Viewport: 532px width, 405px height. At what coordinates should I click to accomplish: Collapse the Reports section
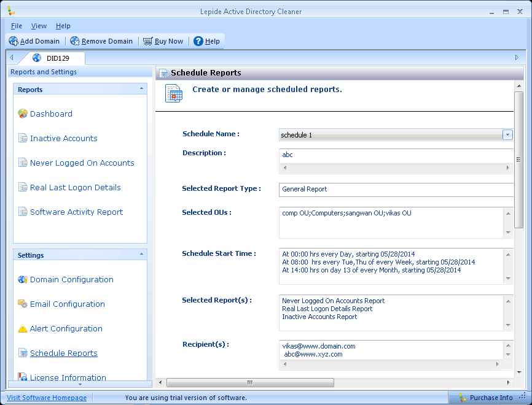tap(141, 88)
